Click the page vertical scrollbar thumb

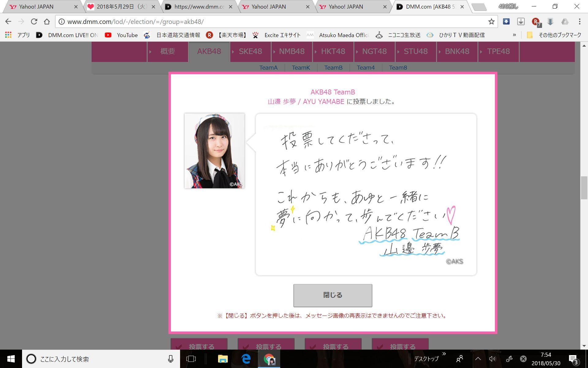point(584,188)
